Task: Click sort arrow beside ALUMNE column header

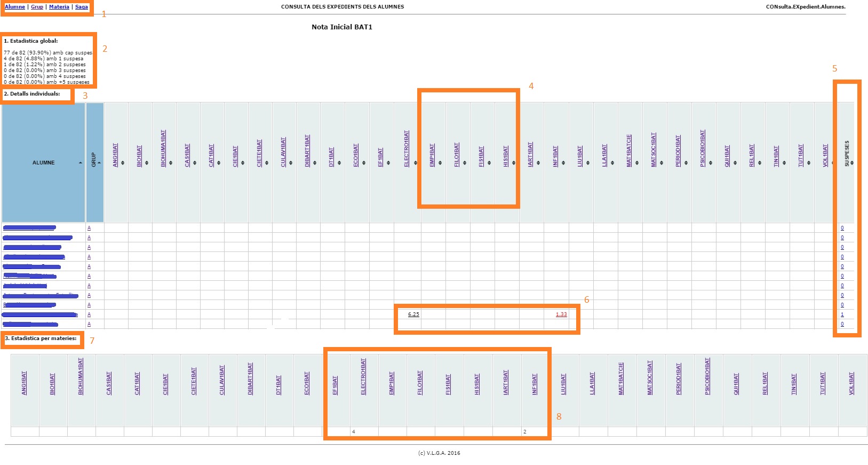Action: (x=81, y=163)
